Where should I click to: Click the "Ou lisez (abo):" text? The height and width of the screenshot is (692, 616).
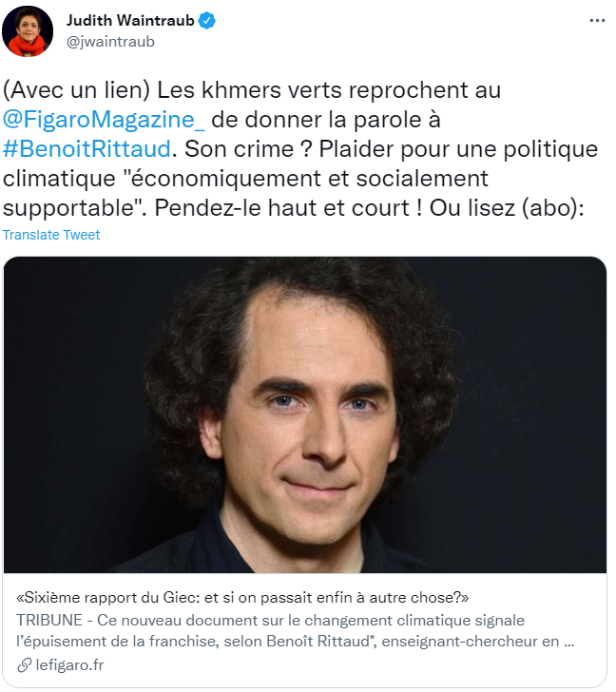tap(507, 208)
